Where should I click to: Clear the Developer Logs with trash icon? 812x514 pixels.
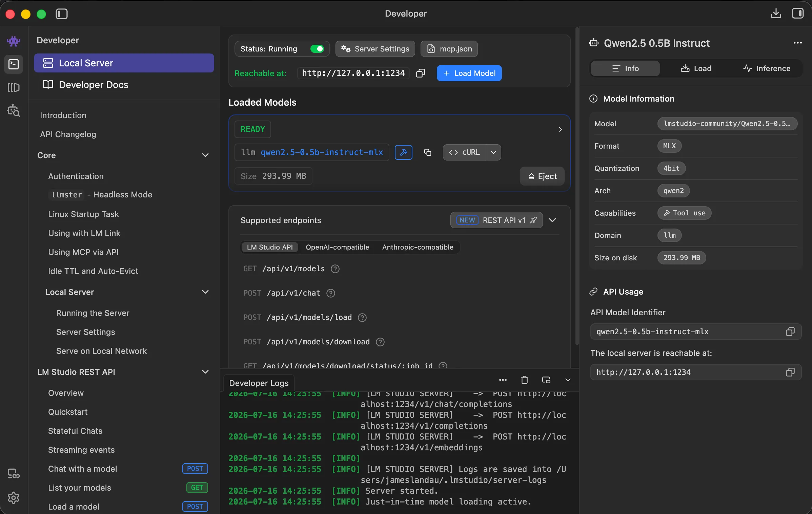(x=525, y=380)
